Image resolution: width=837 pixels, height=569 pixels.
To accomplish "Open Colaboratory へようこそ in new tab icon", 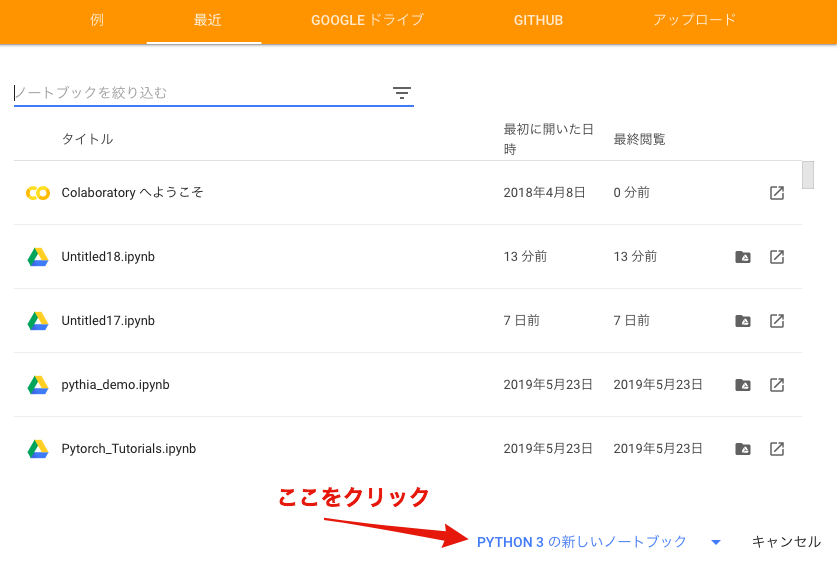I will pyautogui.click(x=777, y=193).
